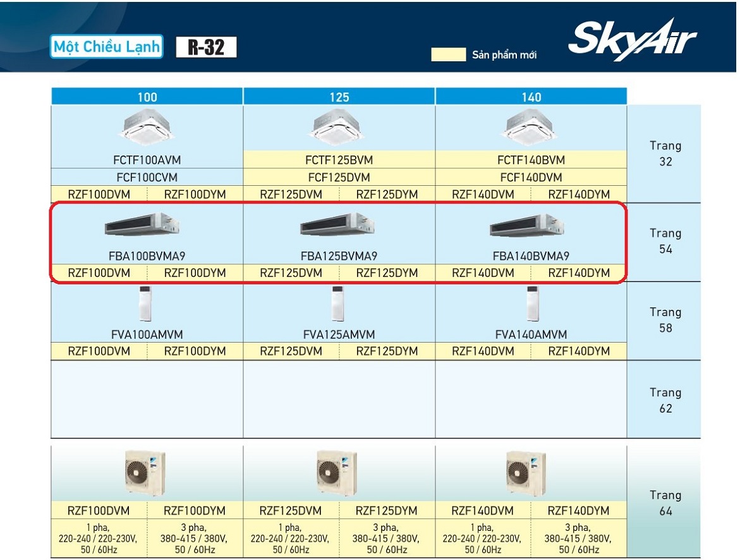This screenshot has height=560, width=740.
Task: Open the 'Trang 62' page reference
Action: click(665, 400)
